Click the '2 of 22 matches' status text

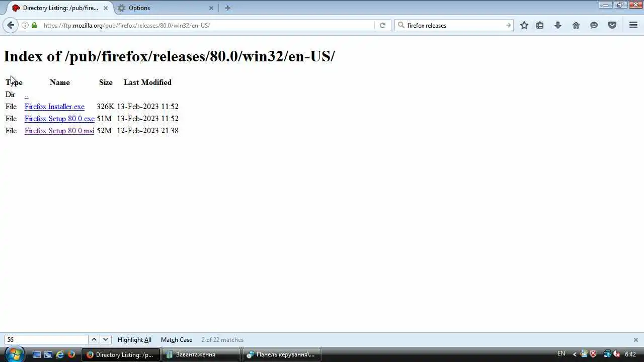click(222, 340)
